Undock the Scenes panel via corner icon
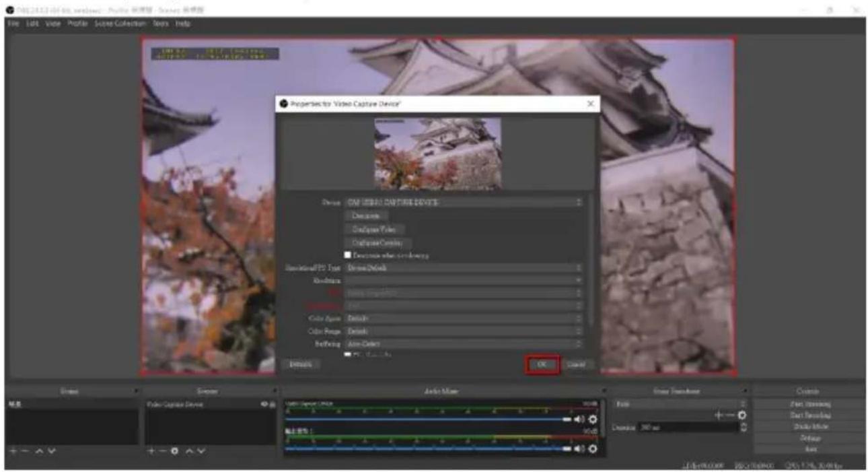 (137, 391)
